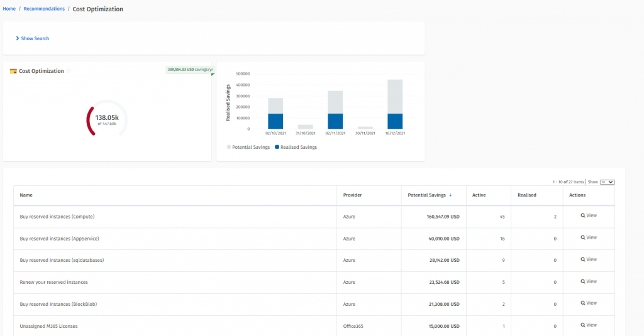Click the magnifier icon on the AppService row

click(583, 237)
